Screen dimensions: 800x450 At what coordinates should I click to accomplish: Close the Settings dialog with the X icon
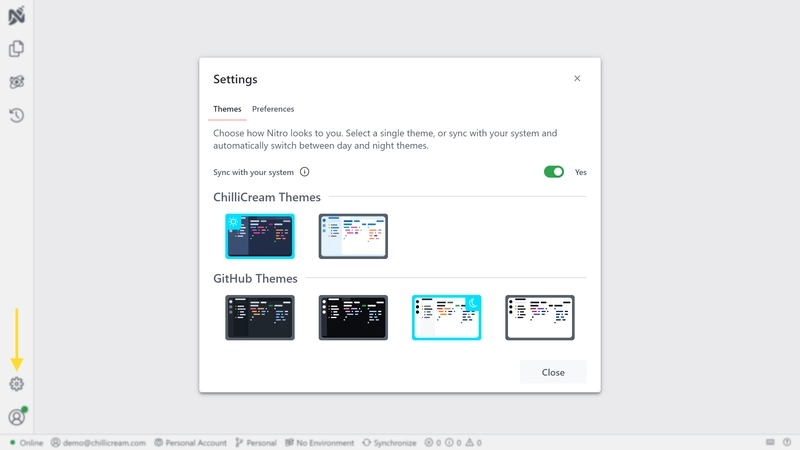coord(577,78)
